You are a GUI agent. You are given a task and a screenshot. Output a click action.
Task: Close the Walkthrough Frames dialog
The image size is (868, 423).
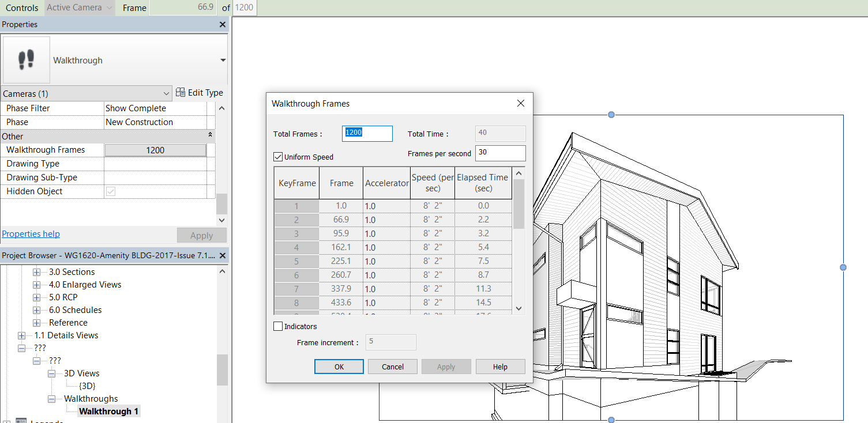(520, 104)
